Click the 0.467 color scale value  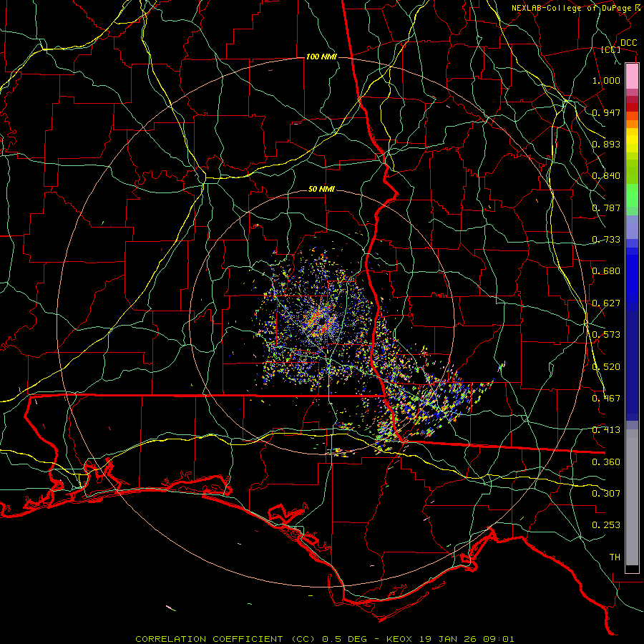click(x=606, y=399)
